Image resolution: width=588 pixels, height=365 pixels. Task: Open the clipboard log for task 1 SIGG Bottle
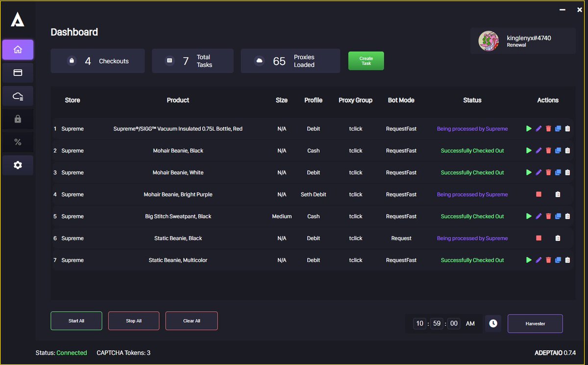point(567,129)
